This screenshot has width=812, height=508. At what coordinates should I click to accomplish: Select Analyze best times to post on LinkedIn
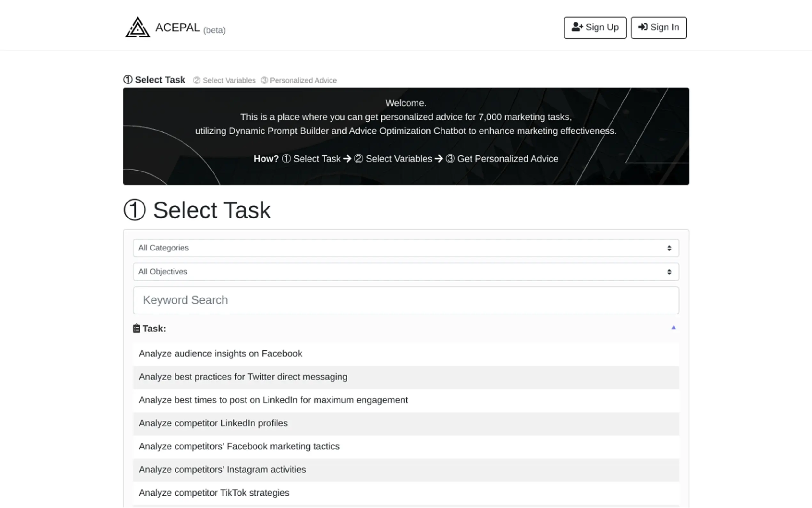click(273, 400)
